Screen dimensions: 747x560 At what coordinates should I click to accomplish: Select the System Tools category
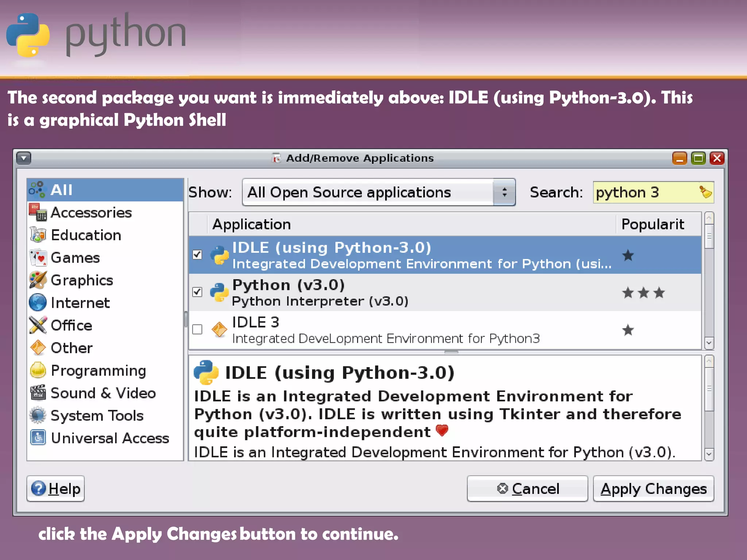[x=105, y=415]
